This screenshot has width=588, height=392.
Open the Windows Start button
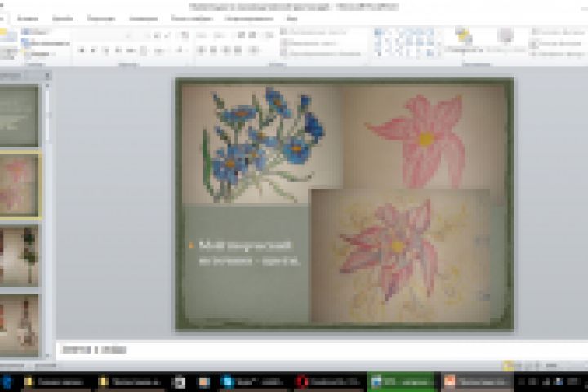pos(7,382)
